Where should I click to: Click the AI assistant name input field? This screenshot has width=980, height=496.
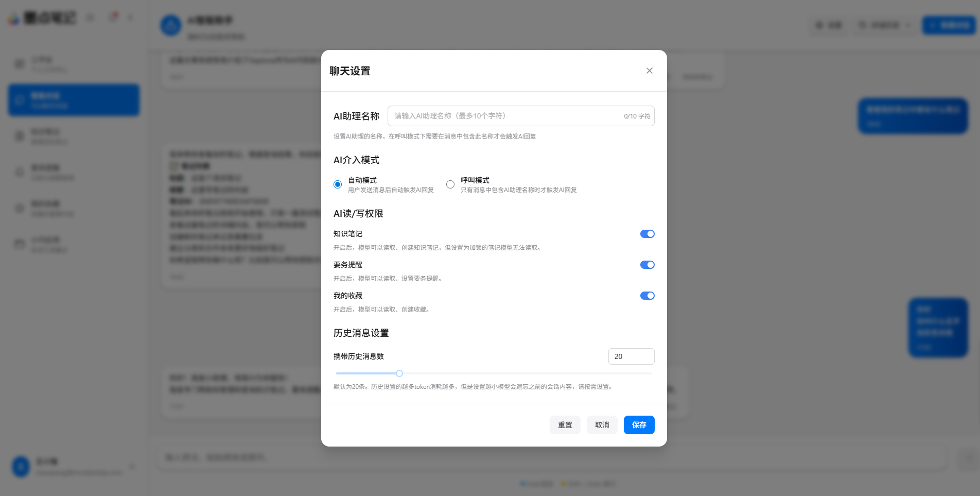(x=521, y=115)
